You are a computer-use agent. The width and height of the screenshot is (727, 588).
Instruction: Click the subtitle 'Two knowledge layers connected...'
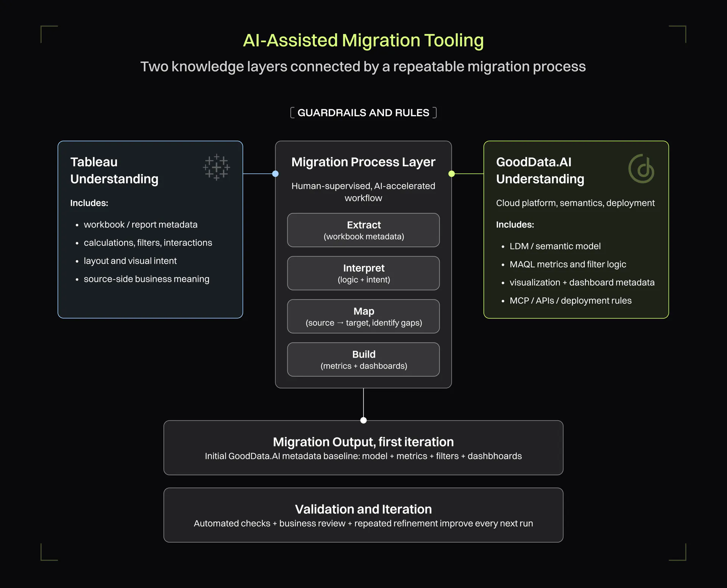[x=363, y=67]
